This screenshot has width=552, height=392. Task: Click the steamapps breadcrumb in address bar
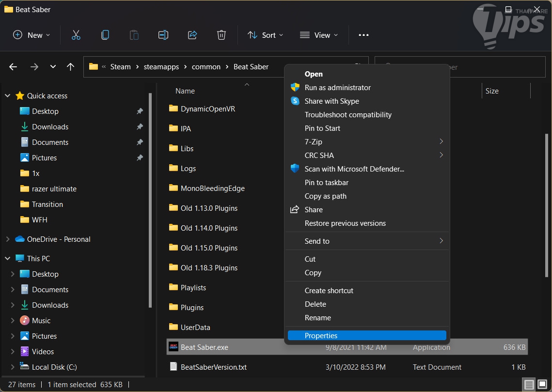pyautogui.click(x=161, y=67)
